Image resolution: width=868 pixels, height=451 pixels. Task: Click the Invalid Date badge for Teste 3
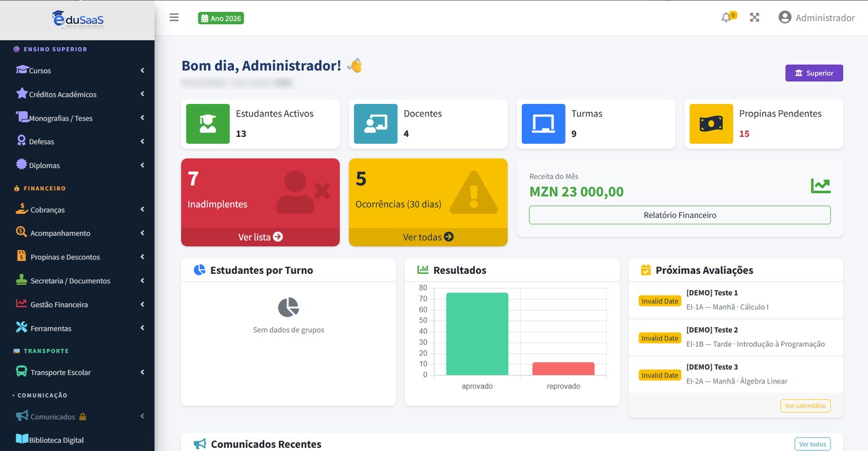click(x=660, y=375)
